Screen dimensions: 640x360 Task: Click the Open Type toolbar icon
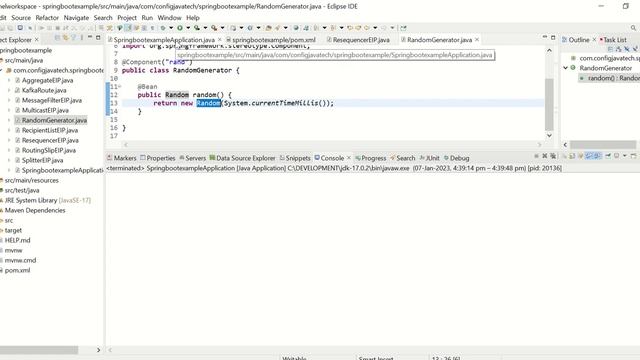(x=268, y=28)
